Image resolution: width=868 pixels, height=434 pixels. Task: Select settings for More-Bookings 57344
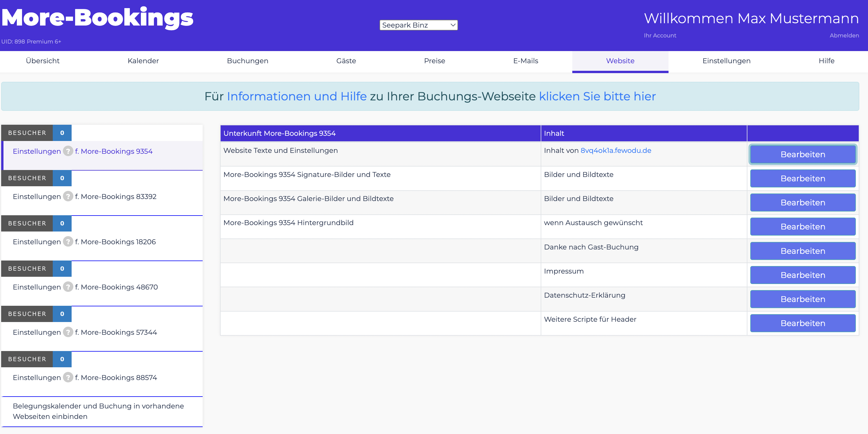click(x=102, y=336)
